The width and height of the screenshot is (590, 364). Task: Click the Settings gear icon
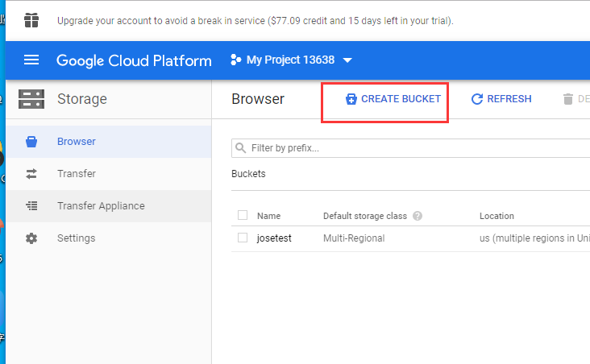click(x=31, y=238)
